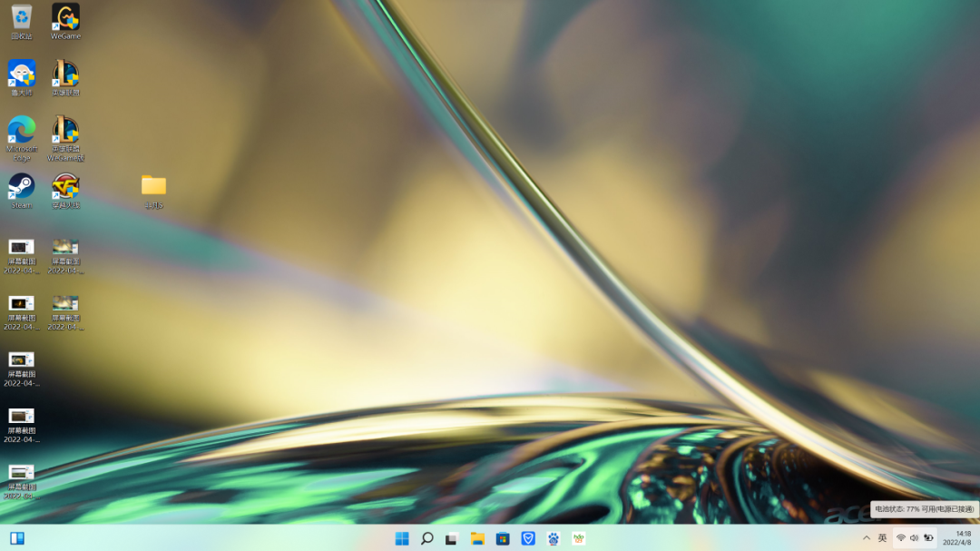
Task: Open Task View from the taskbar
Action: pyautogui.click(x=452, y=538)
